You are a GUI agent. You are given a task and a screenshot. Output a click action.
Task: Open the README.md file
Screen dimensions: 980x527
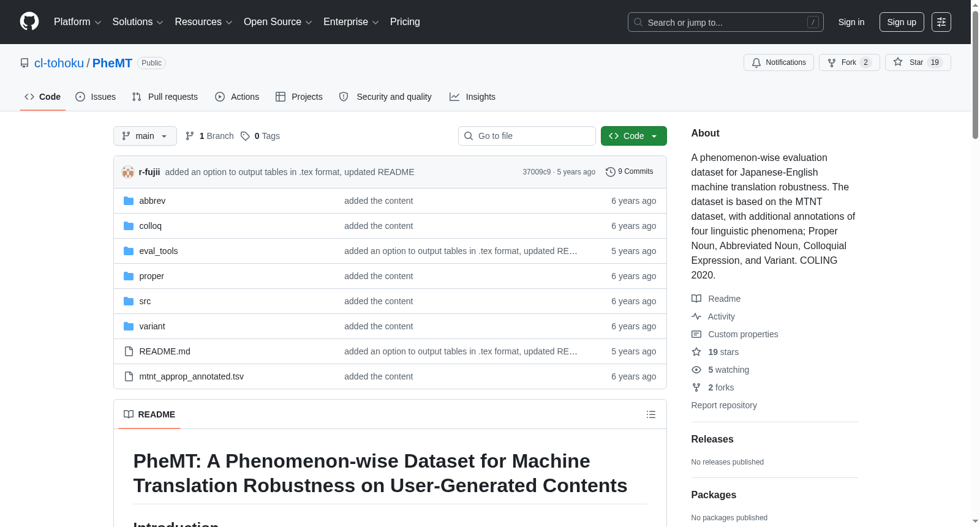[165, 351]
